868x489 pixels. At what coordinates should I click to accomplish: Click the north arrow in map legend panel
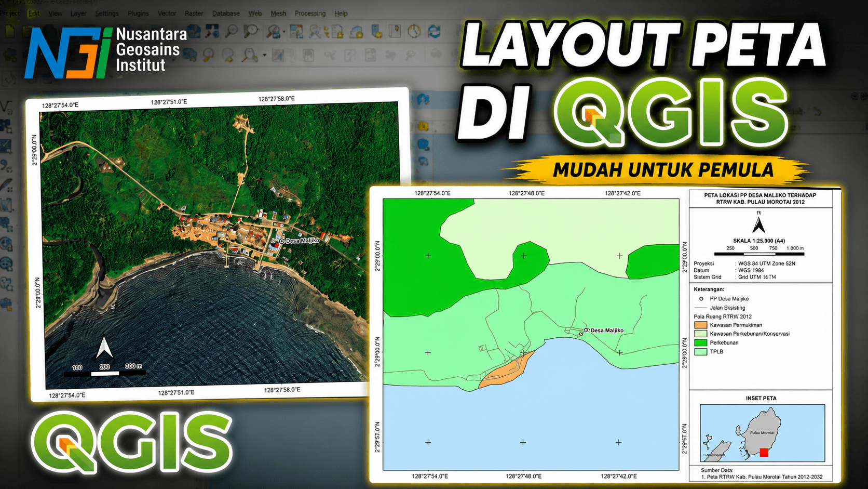pyautogui.click(x=759, y=222)
